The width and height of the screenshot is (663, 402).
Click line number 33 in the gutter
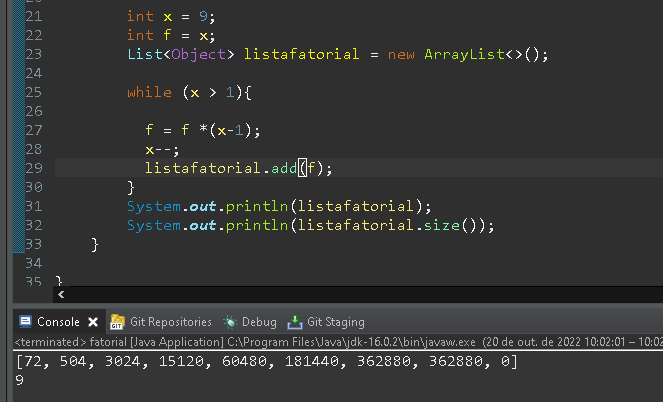click(x=34, y=244)
